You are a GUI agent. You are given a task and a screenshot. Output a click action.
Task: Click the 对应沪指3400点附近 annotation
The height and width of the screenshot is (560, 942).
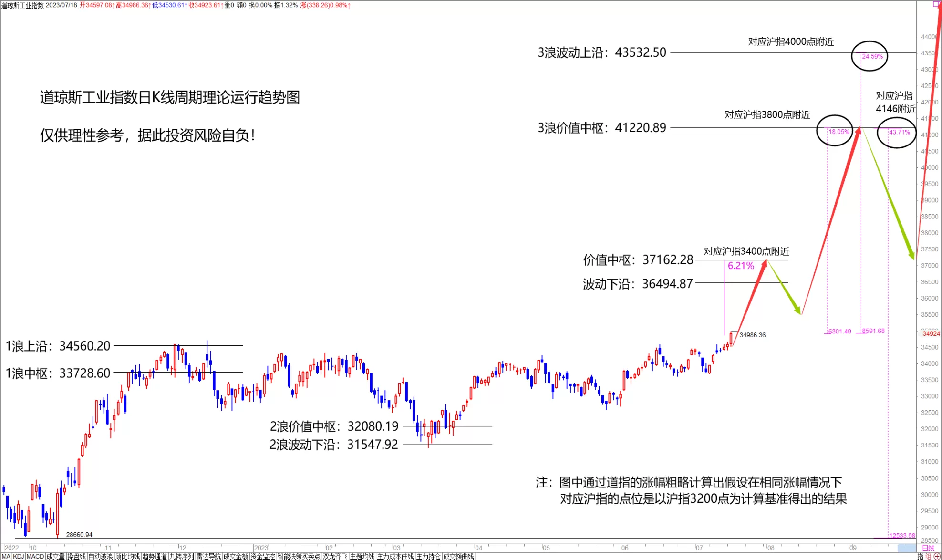(x=746, y=251)
